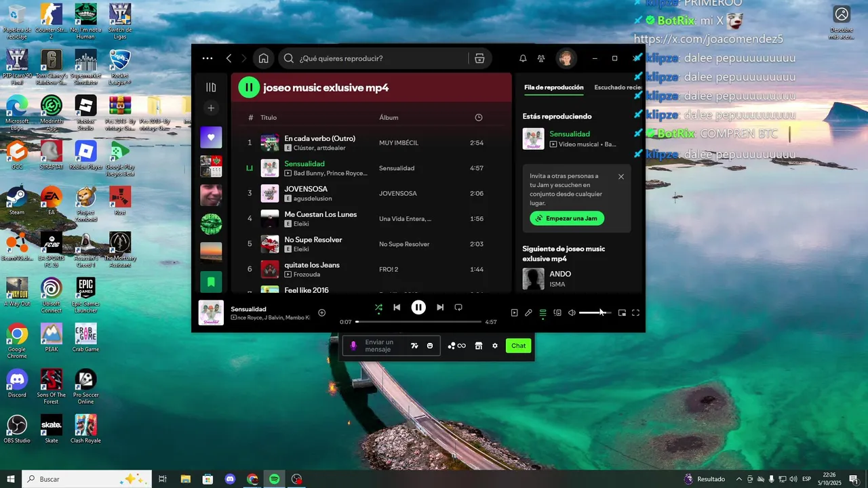Viewport: 868px width, 488px height.
Task: Create a new playlist with plus icon
Action: [x=211, y=108]
